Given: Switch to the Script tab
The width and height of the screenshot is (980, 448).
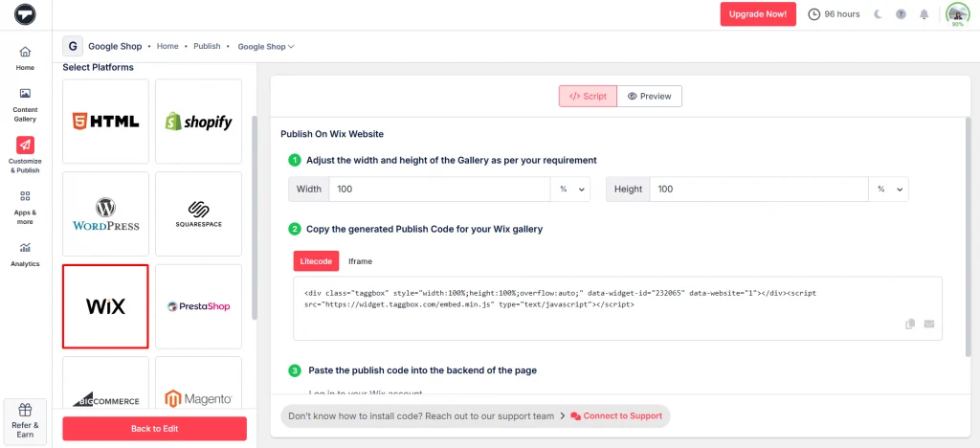Looking at the screenshot, I should [x=589, y=97].
